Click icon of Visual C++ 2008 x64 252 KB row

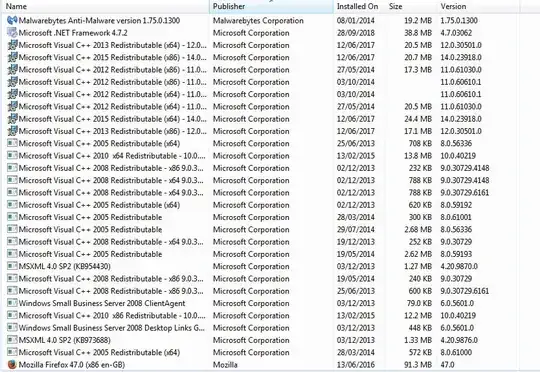(x=12, y=242)
